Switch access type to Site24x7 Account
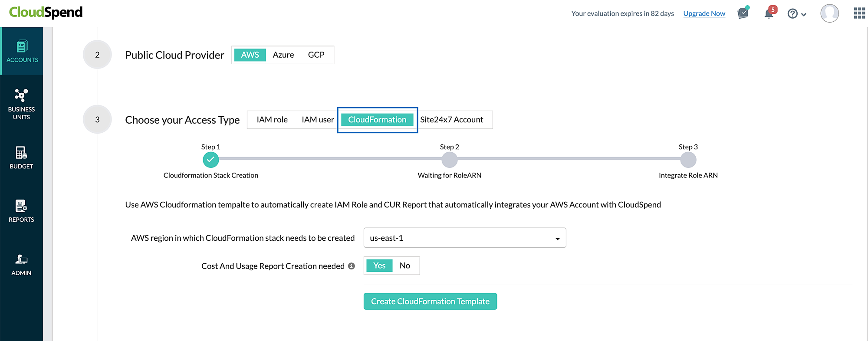Viewport: 868px width, 341px height. coord(451,120)
